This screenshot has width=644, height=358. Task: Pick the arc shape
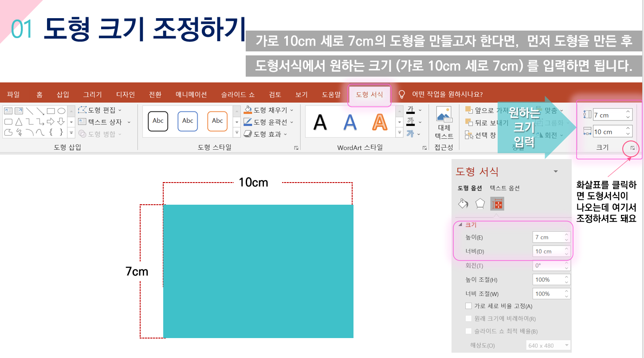(x=29, y=132)
